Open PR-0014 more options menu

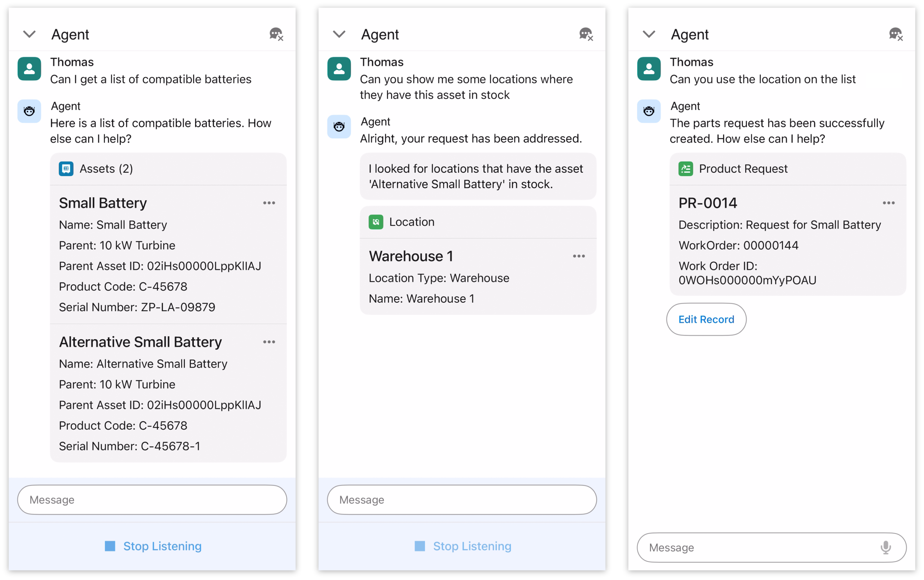(889, 203)
